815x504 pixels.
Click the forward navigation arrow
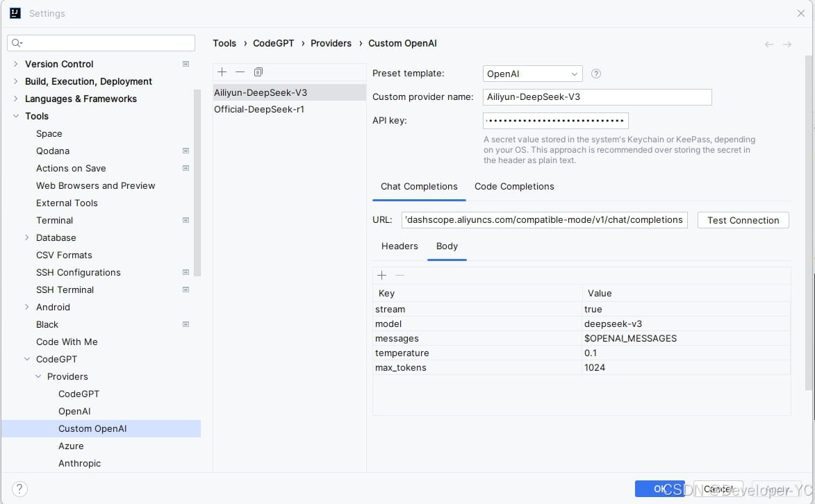(x=787, y=44)
